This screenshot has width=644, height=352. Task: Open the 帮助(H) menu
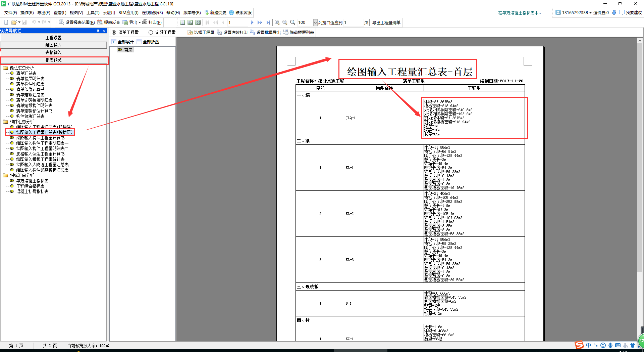pyautogui.click(x=173, y=13)
